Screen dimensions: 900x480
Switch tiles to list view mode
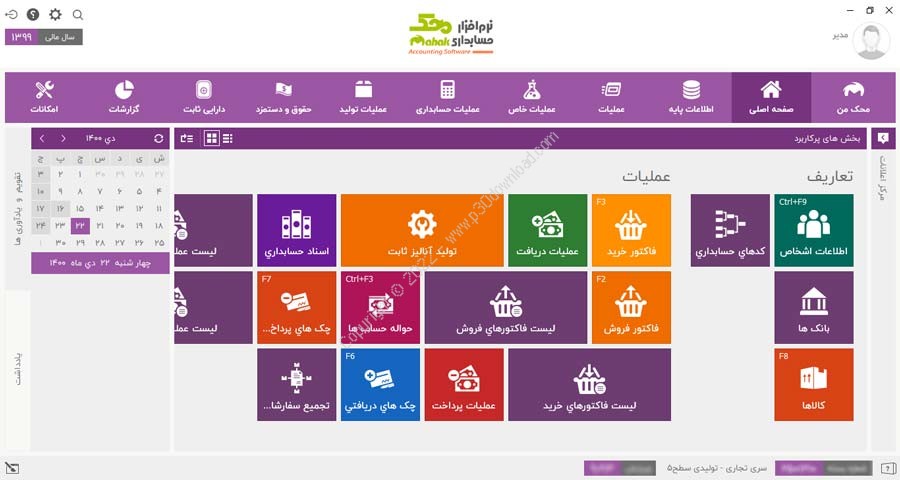coord(228,138)
